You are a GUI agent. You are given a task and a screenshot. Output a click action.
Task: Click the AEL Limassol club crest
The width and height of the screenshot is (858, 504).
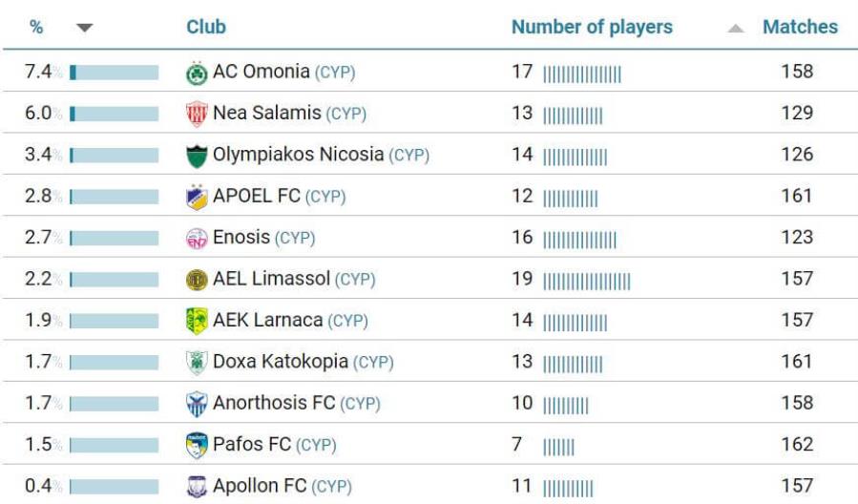[x=197, y=280]
